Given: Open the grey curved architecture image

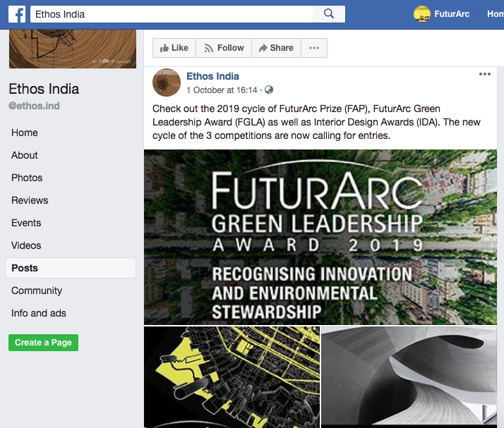Looking at the screenshot, I should pyautogui.click(x=409, y=377).
